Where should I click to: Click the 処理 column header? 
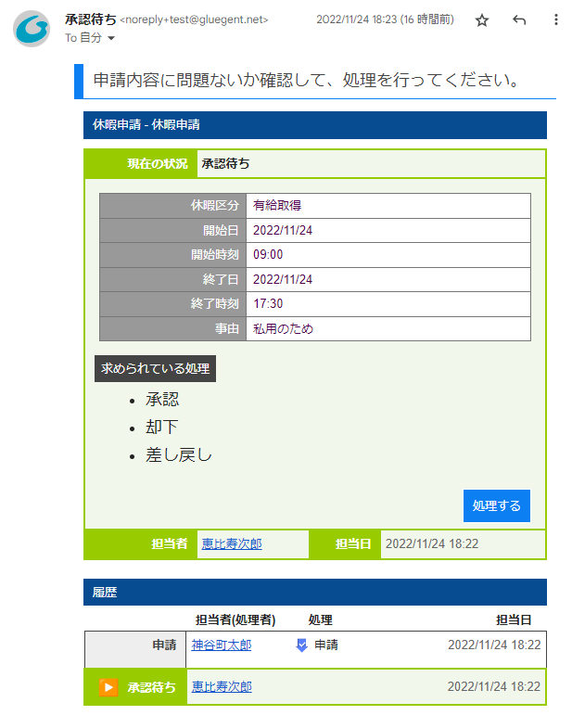321,620
